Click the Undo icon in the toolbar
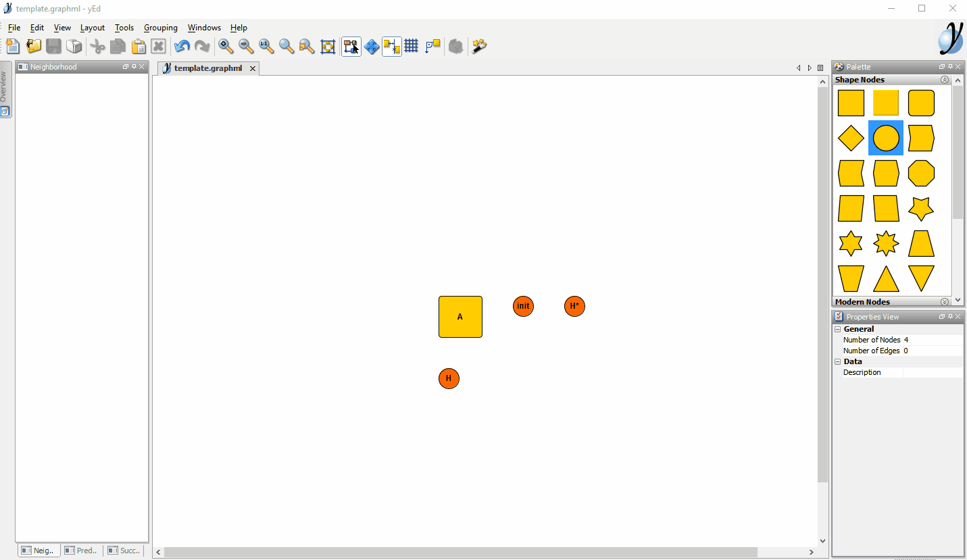 coord(181,46)
